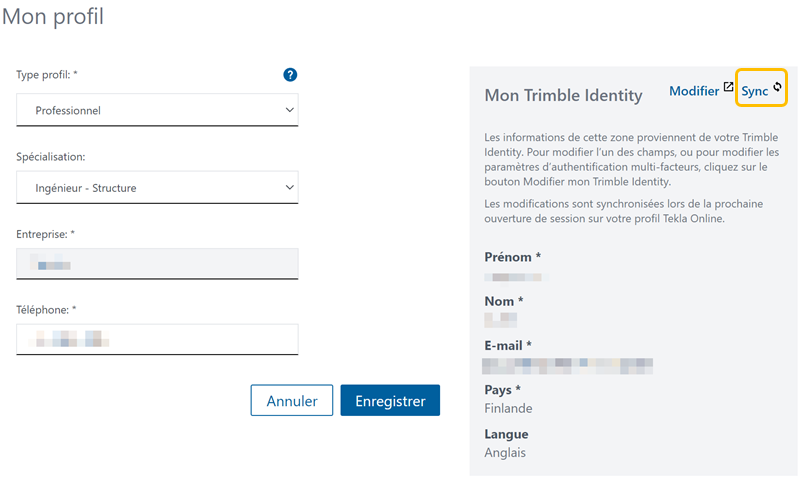Select the Langue value Anglais

(x=505, y=452)
